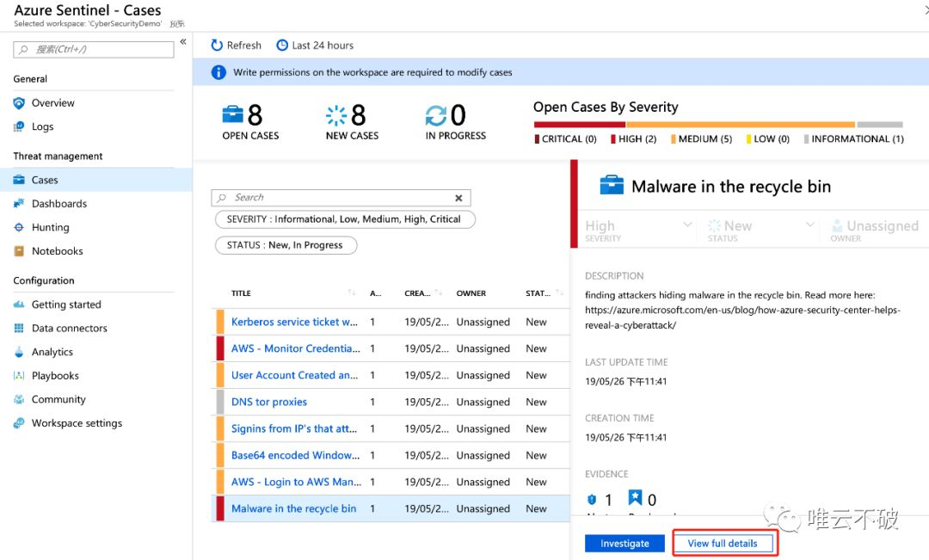Open Kerberos service ticket case link
This screenshot has width=929, height=560.
(x=294, y=322)
